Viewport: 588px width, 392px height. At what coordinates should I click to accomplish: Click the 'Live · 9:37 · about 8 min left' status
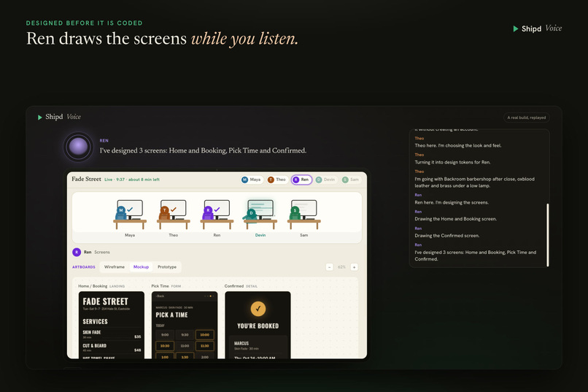click(x=132, y=180)
